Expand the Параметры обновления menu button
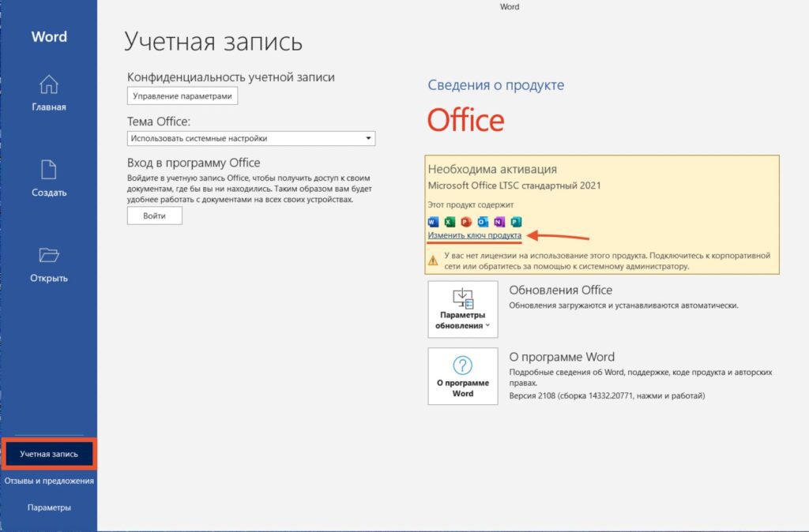809x532 pixels. pos(463,309)
